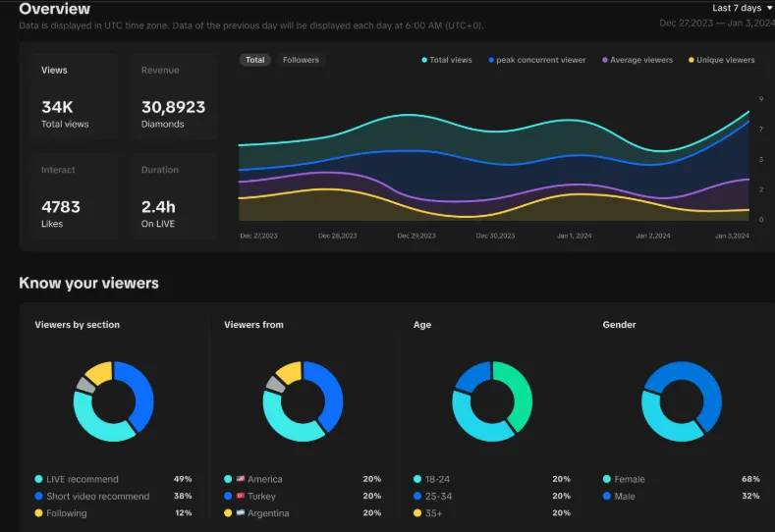Open the Interact Likes card

click(68, 196)
